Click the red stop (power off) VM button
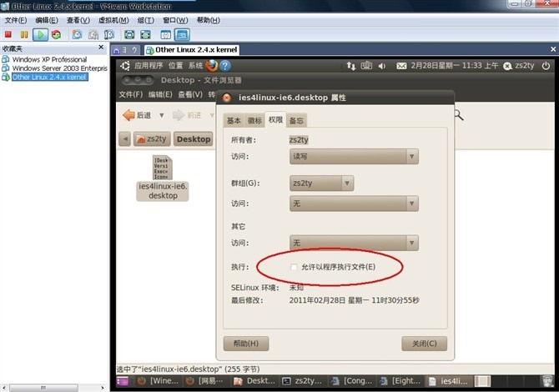The image size is (559, 392). (x=8, y=34)
